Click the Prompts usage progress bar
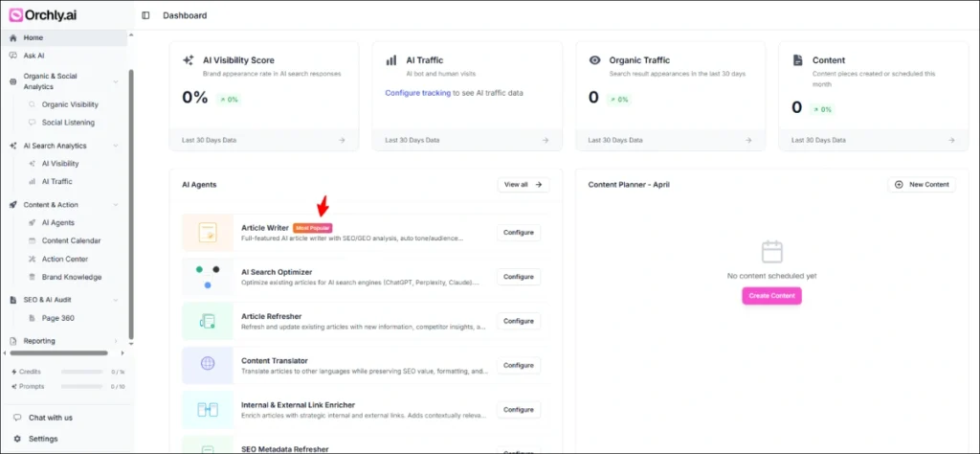This screenshot has width=980, height=454. click(82, 386)
